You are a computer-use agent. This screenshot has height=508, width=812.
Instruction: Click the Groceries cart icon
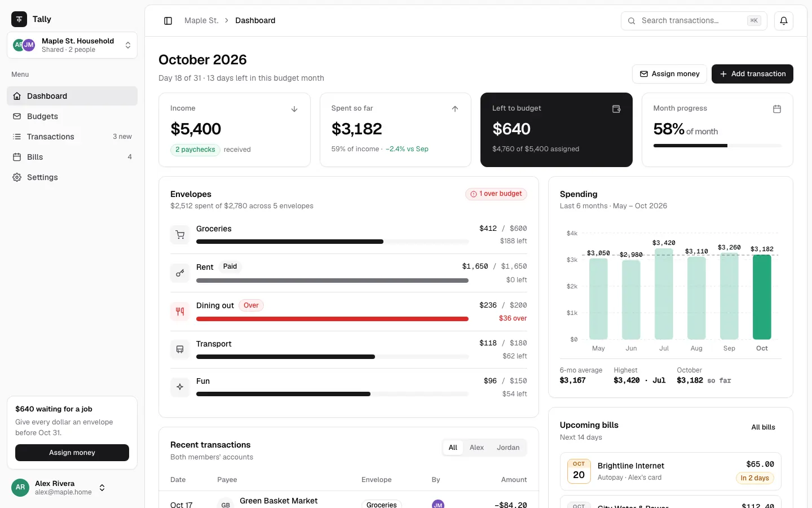(x=180, y=235)
